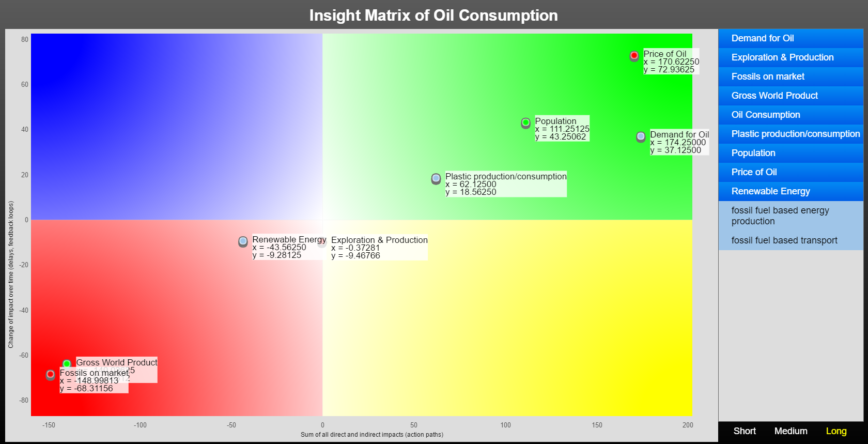The image size is (868, 444).
Task: Select Demand for Oil in factor list
Action: click(791, 38)
